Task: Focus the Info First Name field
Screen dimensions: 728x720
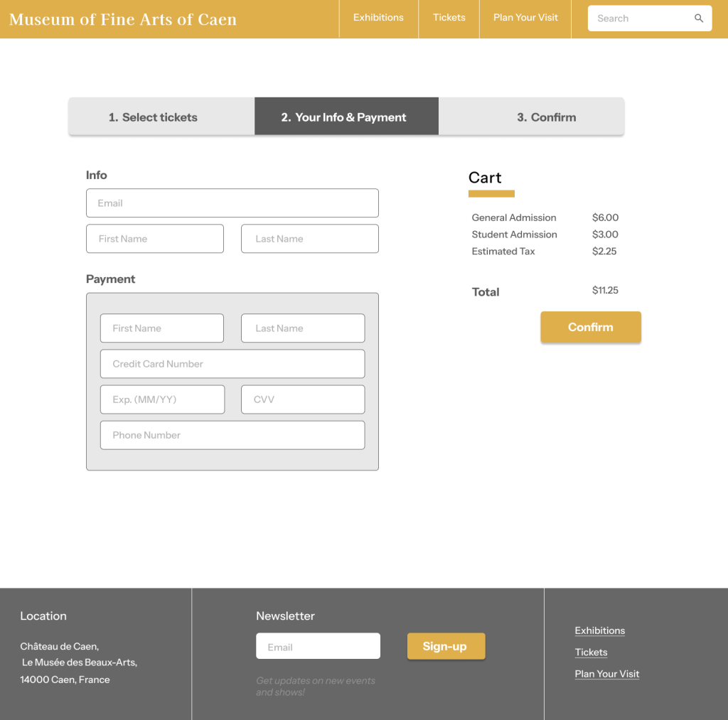Action: tap(154, 239)
